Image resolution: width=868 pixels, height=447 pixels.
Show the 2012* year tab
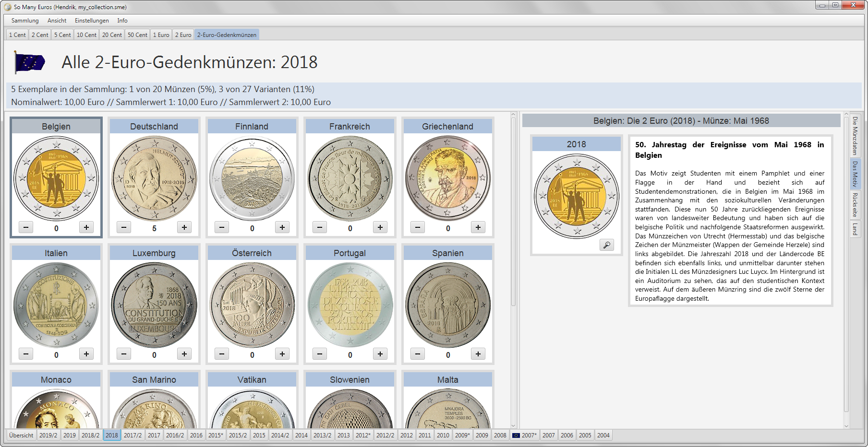[363, 435]
